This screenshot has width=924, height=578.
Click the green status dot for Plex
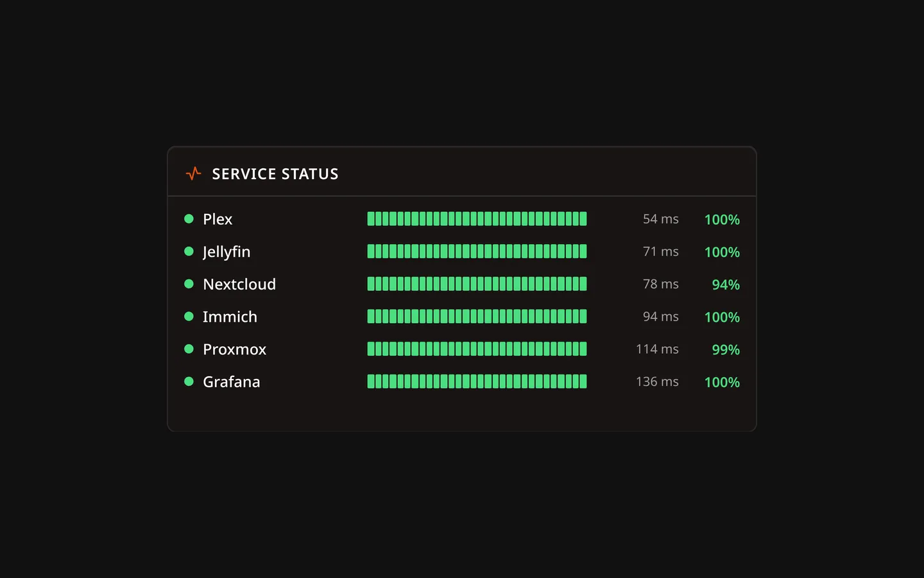[x=189, y=219]
